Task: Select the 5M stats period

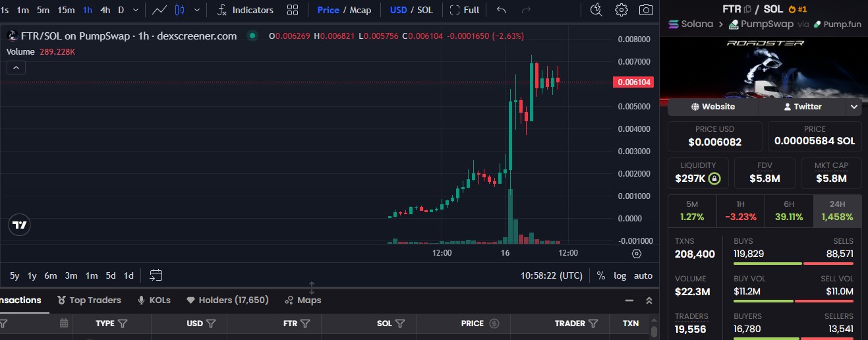Action: (692, 211)
